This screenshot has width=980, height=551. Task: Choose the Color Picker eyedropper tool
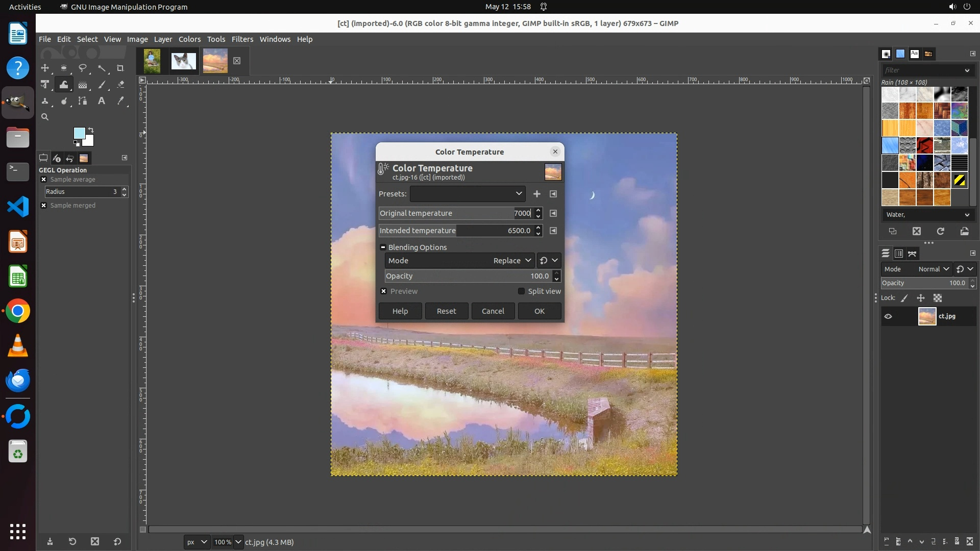(120, 101)
